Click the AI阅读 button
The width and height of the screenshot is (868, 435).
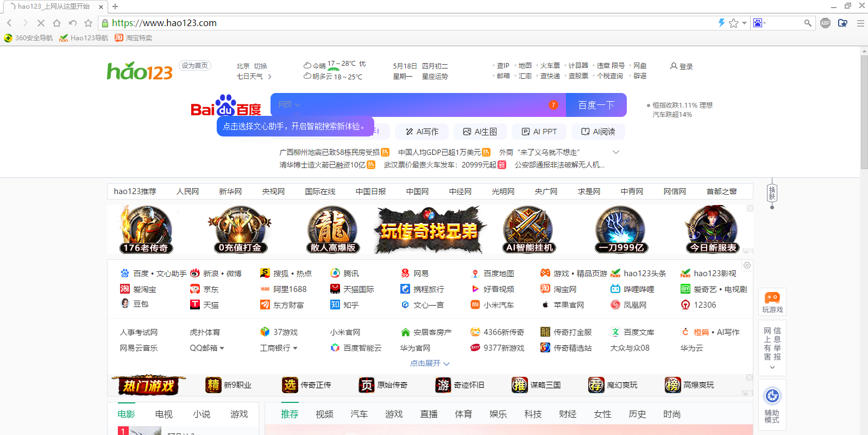598,132
